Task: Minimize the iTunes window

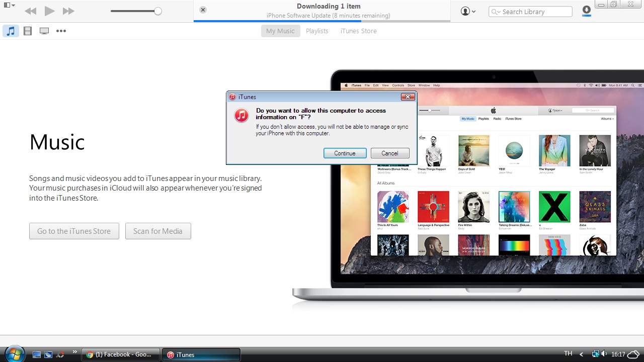Action: click(x=601, y=5)
